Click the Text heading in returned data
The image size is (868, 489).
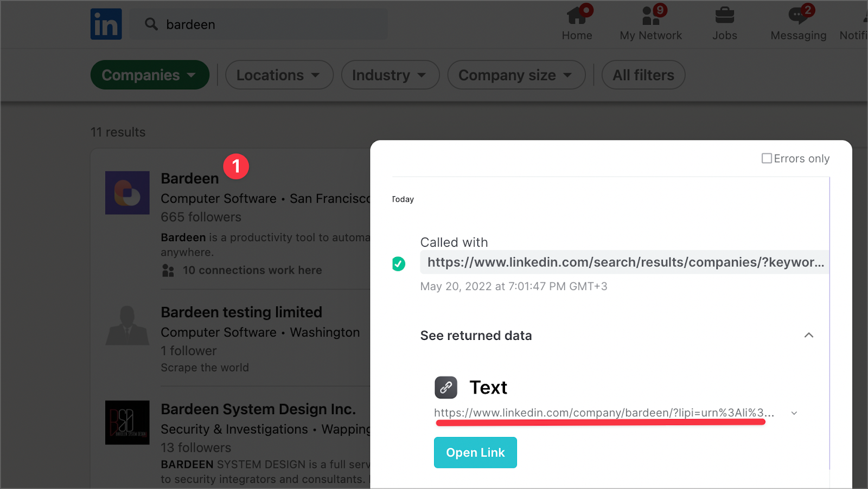click(x=488, y=388)
